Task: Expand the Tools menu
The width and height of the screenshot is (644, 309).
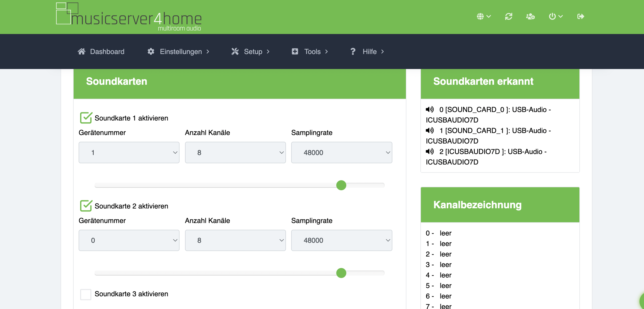Action: (312, 51)
